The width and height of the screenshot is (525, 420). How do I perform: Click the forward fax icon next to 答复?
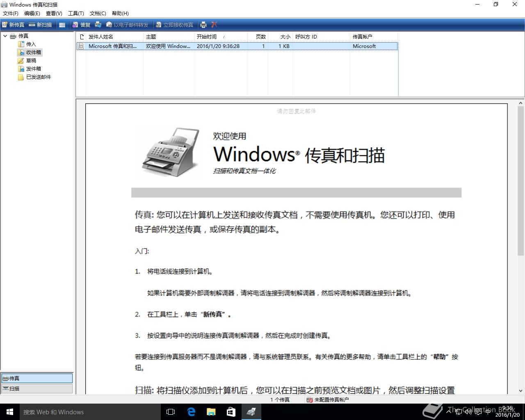pos(98,25)
